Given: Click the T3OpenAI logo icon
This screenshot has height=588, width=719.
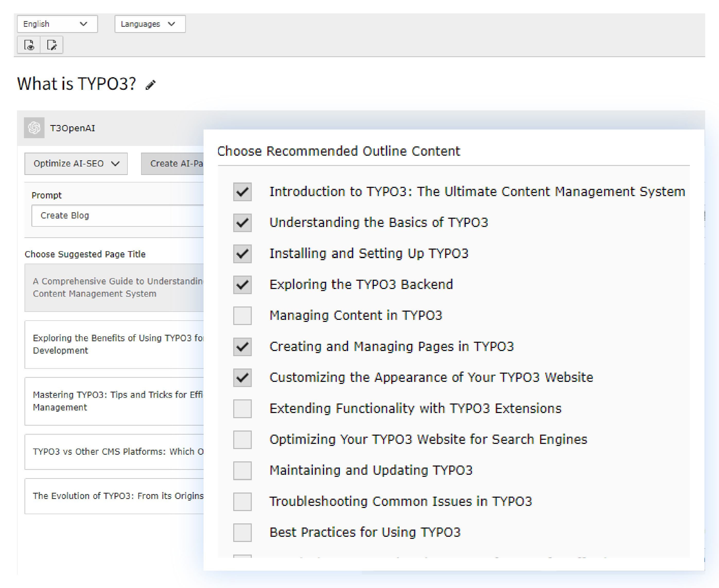Looking at the screenshot, I should (x=34, y=128).
